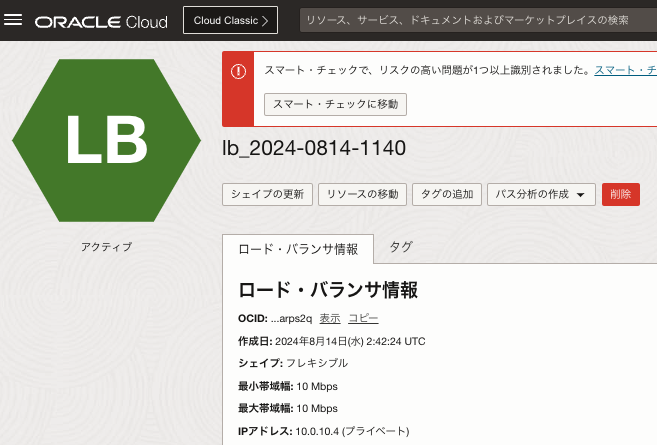The width and height of the screenshot is (657, 445).
Task: Select the truncated OCID value ...arps2q
Action: click(x=291, y=319)
